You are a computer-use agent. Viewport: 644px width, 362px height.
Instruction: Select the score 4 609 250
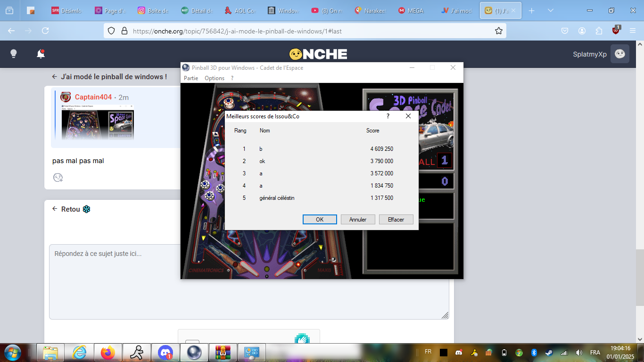pos(382,149)
